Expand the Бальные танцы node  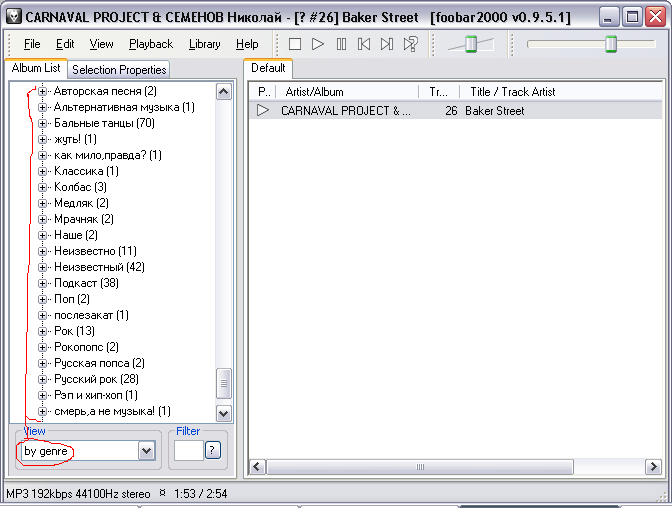42,123
